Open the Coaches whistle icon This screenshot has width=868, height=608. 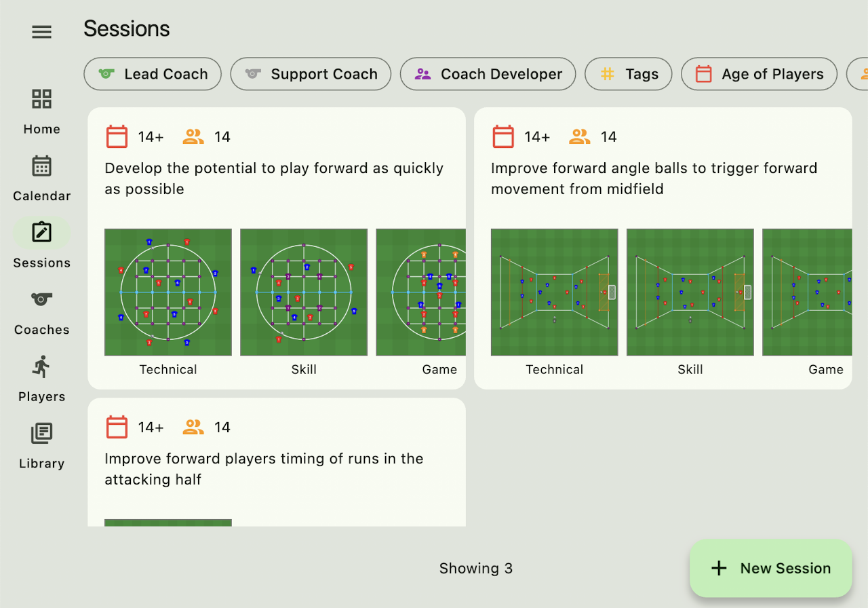tap(41, 299)
